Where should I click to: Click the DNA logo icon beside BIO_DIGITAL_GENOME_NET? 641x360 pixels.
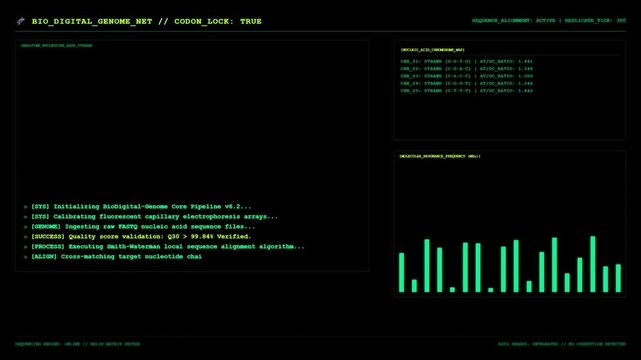pos(20,21)
